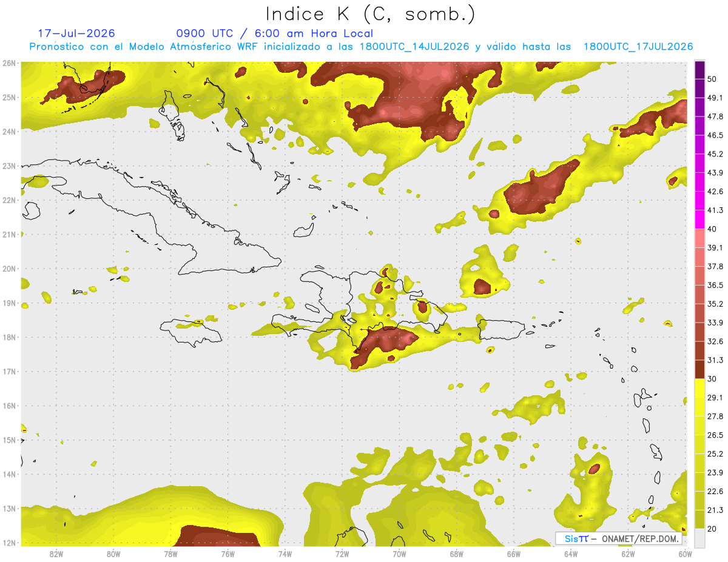Click the '43.9' color scale label
728x562 pixels.
coord(715,173)
